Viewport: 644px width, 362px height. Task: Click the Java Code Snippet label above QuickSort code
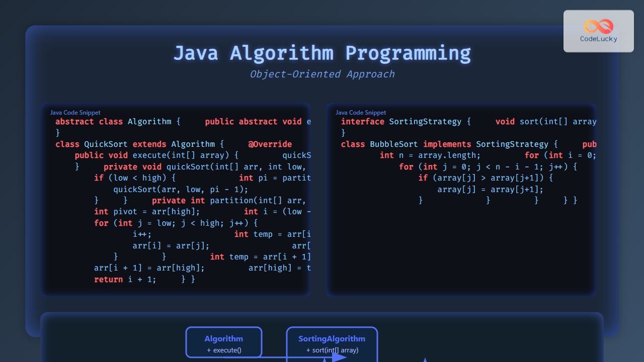coord(75,113)
